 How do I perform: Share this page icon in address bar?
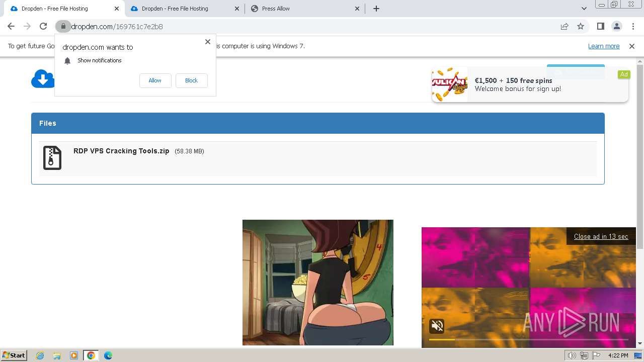pos(565,26)
